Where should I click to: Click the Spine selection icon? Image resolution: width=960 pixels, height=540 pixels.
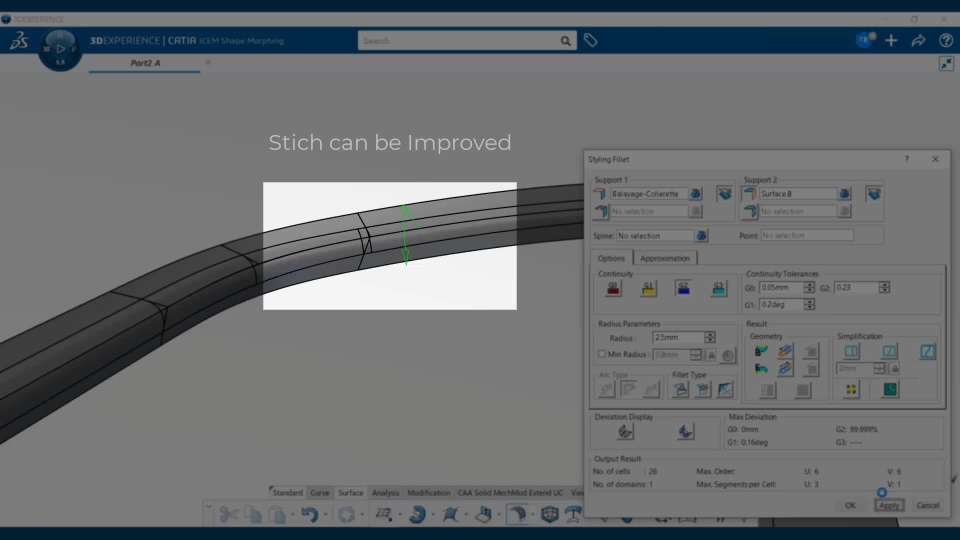702,236
